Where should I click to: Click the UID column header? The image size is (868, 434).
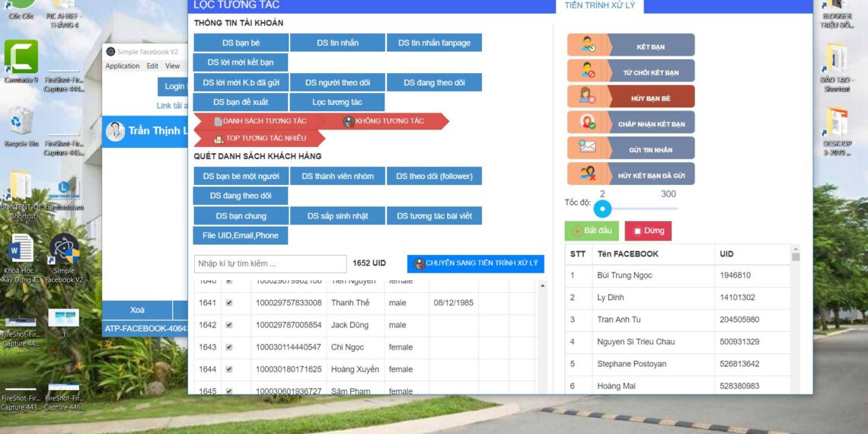752,254
